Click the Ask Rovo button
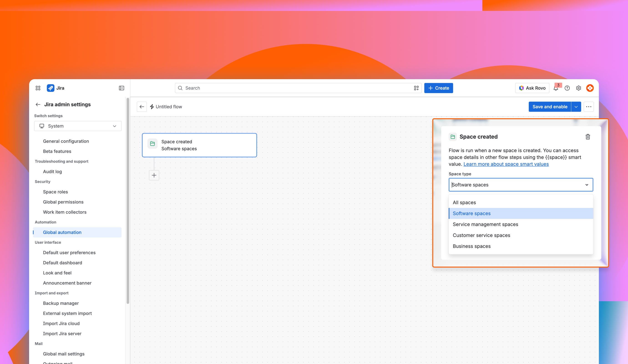The width and height of the screenshot is (628, 364). (532, 88)
